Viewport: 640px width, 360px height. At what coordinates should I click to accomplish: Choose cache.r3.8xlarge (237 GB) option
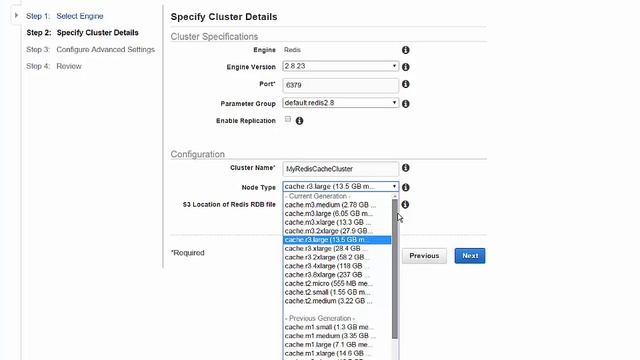337,275
